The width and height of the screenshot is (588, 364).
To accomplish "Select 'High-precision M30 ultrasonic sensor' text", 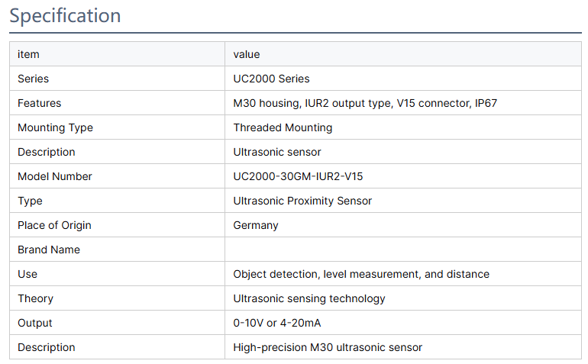I will point(328,347).
